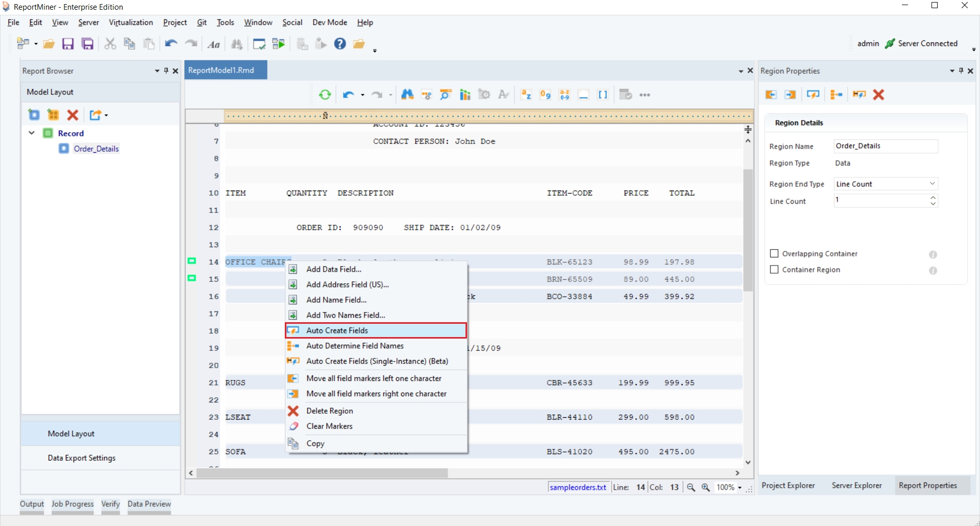Image resolution: width=980 pixels, height=526 pixels.
Task: Check the Container Region checkbox
Action: pos(774,270)
